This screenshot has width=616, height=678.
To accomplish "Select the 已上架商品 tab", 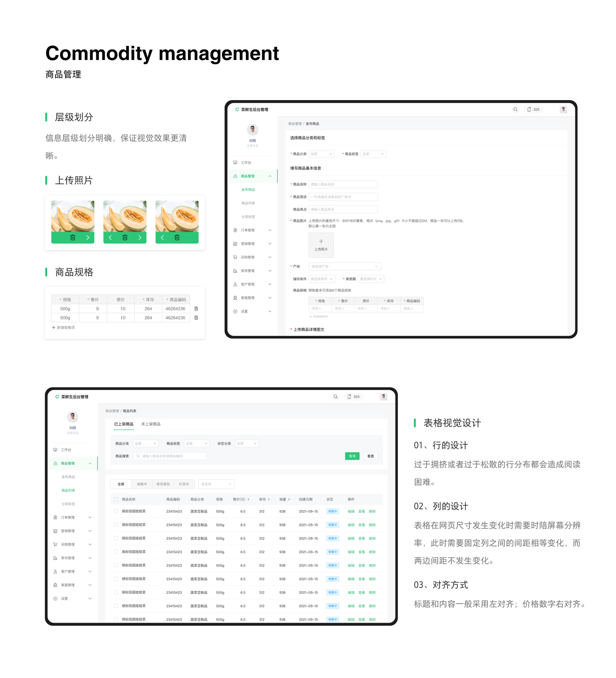I will pyautogui.click(x=124, y=424).
